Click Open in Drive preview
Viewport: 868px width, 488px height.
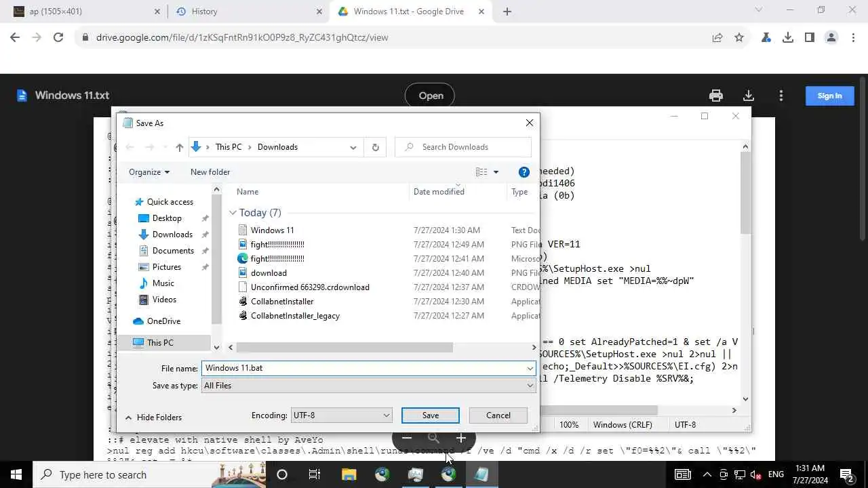(x=430, y=96)
